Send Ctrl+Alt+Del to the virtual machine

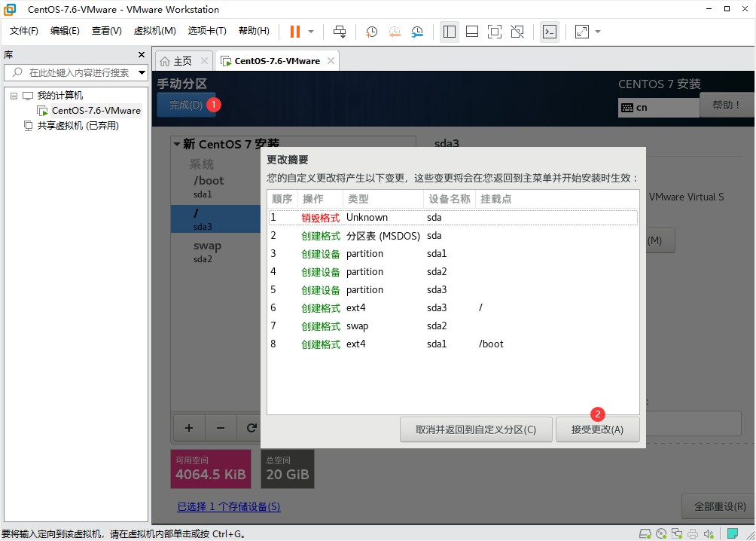click(x=340, y=32)
